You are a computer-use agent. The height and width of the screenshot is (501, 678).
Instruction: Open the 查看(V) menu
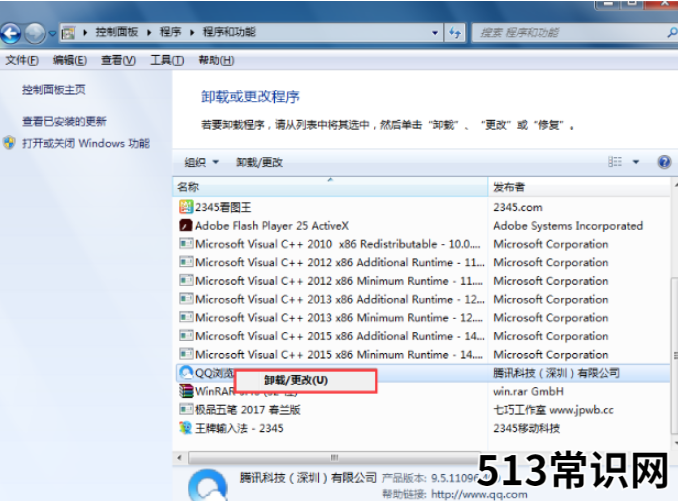tap(118, 60)
